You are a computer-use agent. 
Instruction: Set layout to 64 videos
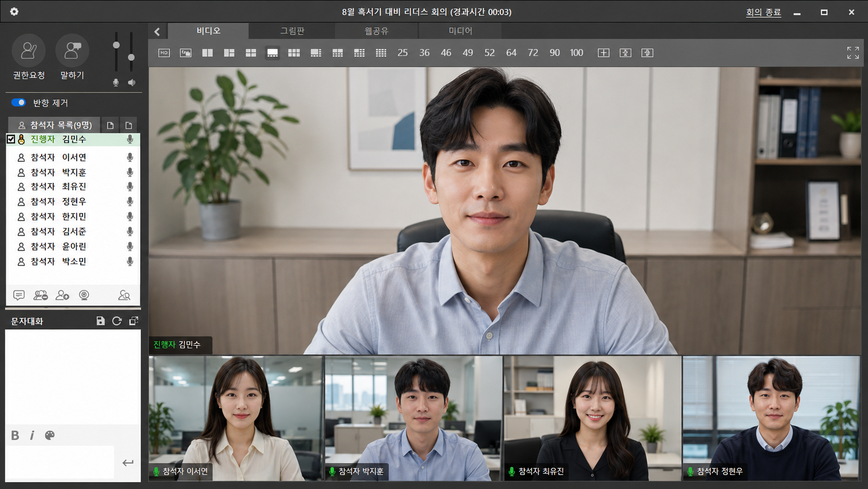(511, 53)
